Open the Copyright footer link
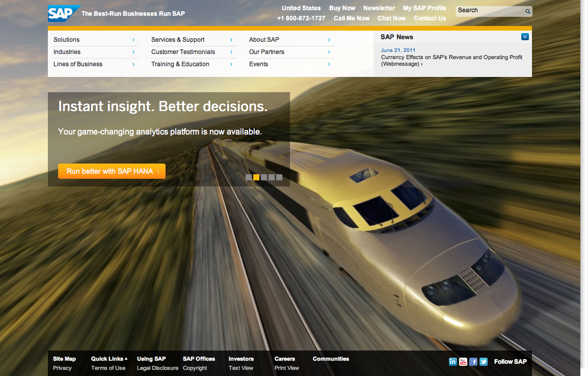 click(x=195, y=368)
